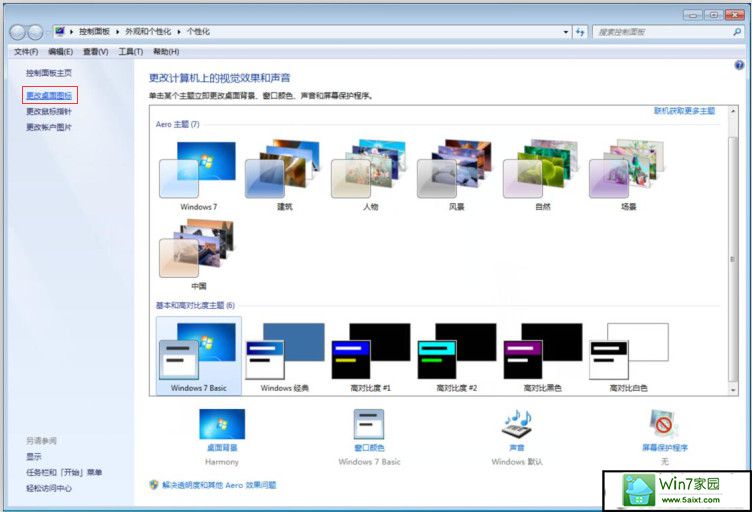Apply the 高对比度 #1 theme
The height and width of the screenshot is (512, 752).
[x=370, y=357]
